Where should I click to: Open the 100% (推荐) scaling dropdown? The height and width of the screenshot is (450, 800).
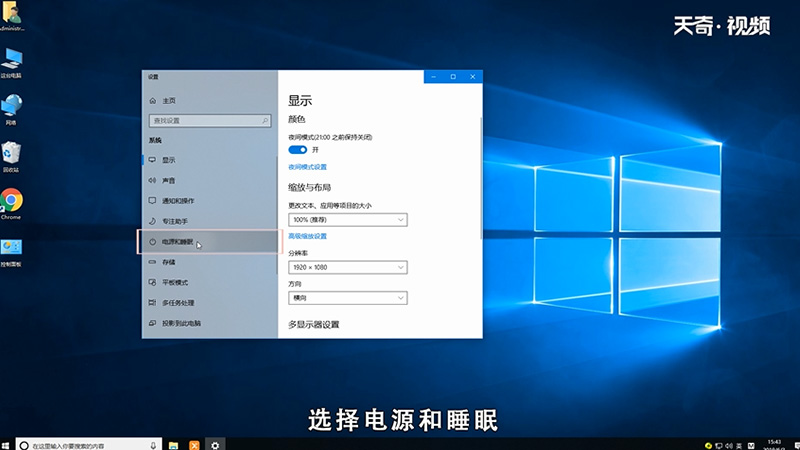click(x=347, y=220)
